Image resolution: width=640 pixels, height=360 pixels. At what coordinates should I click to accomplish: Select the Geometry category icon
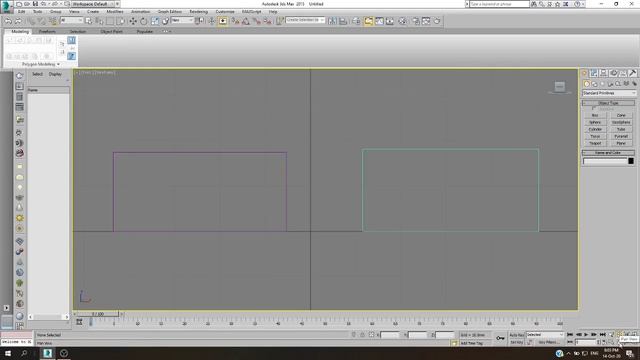click(x=587, y=84)
